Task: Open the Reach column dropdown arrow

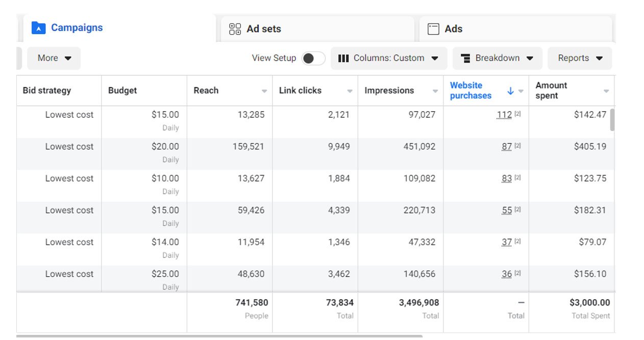Action: coord(264,91)
